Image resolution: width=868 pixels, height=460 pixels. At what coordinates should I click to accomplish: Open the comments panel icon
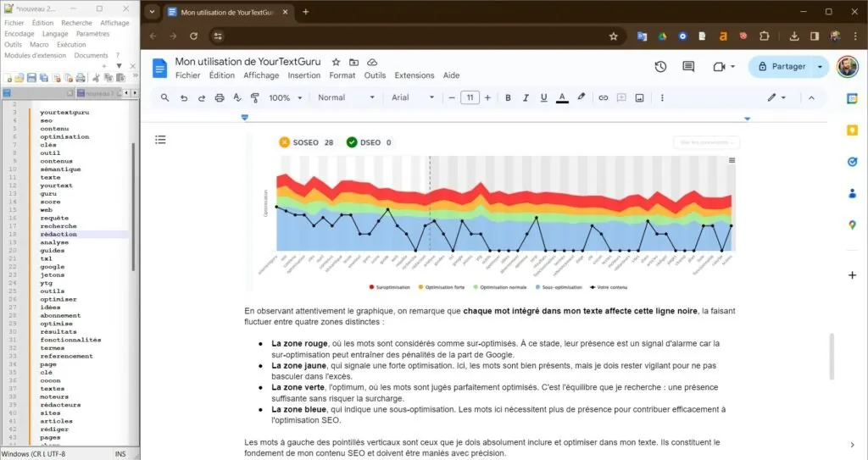pos(688,66)
